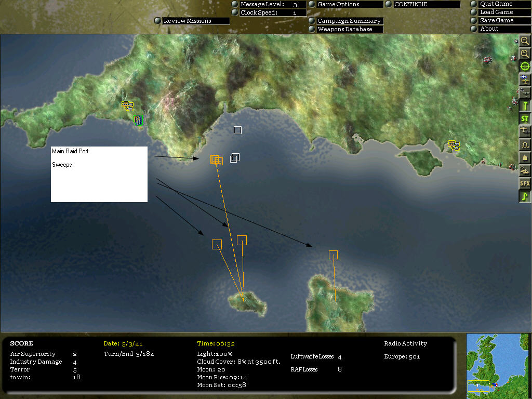Click the 'Light: 100%' text
This screenshot has height=399, width=532.
pos(215,354)
